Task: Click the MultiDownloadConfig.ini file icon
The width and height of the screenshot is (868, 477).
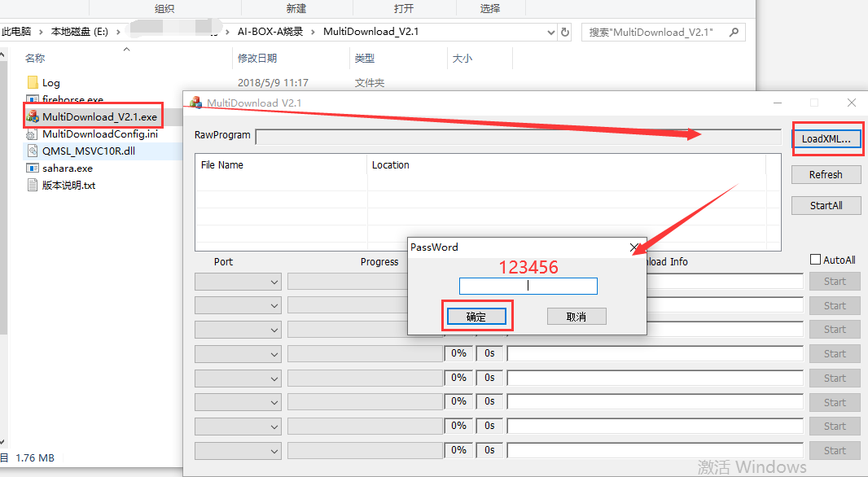Action: 33,134
